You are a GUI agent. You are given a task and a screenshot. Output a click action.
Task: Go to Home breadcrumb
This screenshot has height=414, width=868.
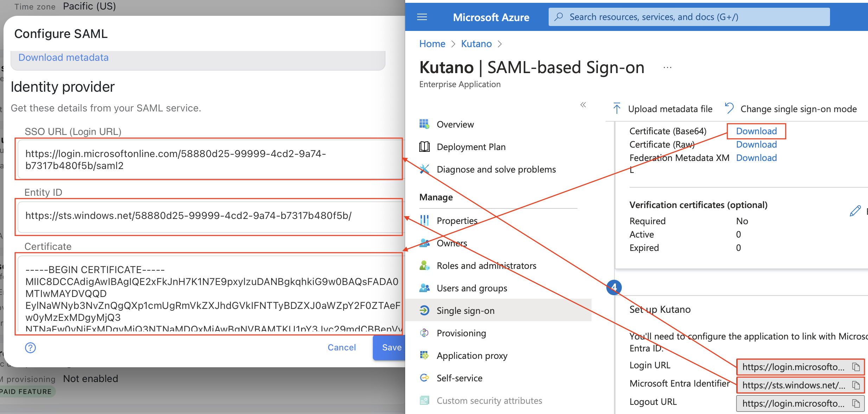(432, 44)
